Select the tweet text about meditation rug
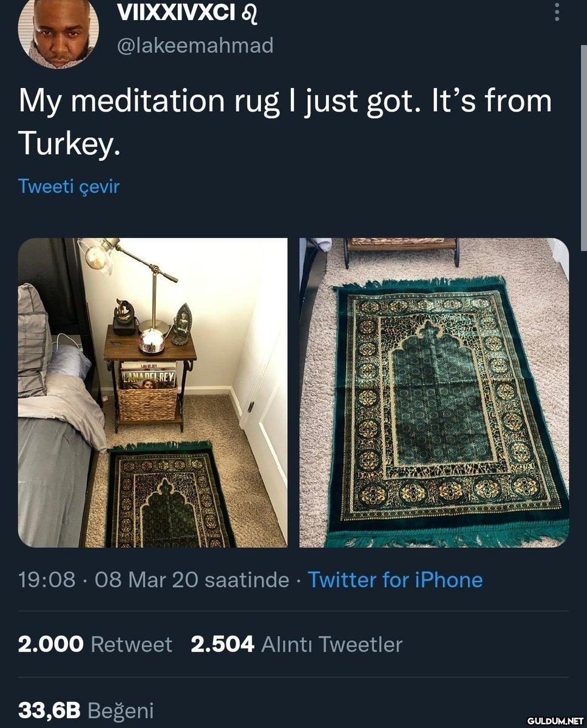This screenshot has width=587, height=728. pyautogui.click(x=285, y=121)
